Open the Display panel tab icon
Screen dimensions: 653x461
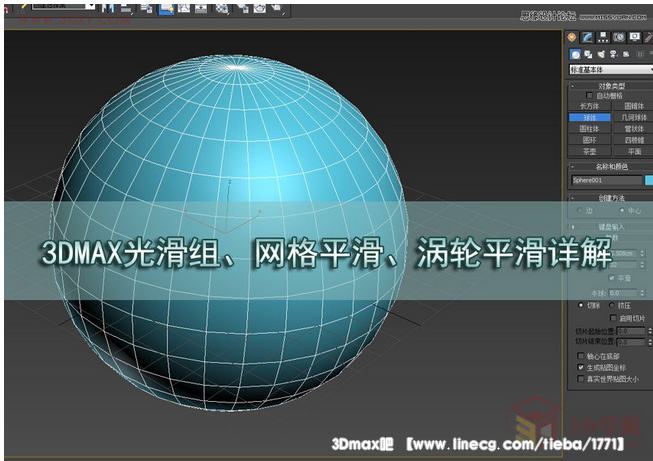pyautogui.click(x=634, y=37)
